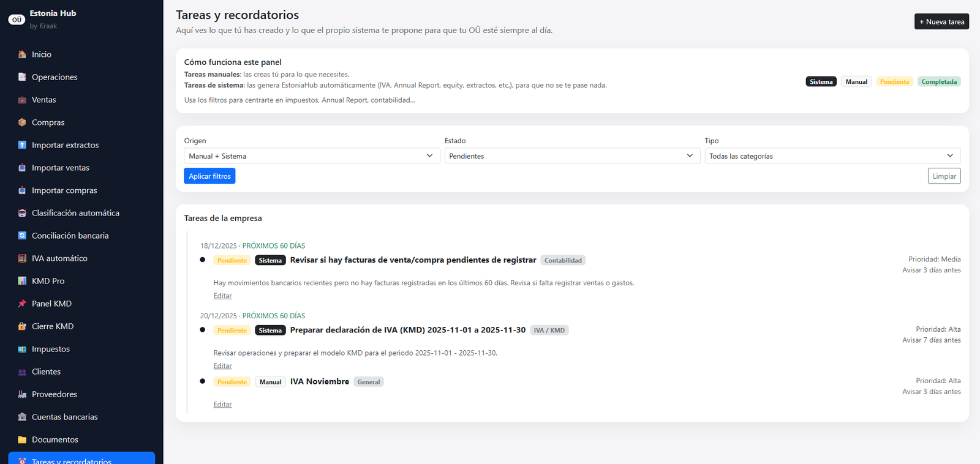Click the bank icon for Cuentas bancarias
980x464 pixels.
click(x=22, y=417)
